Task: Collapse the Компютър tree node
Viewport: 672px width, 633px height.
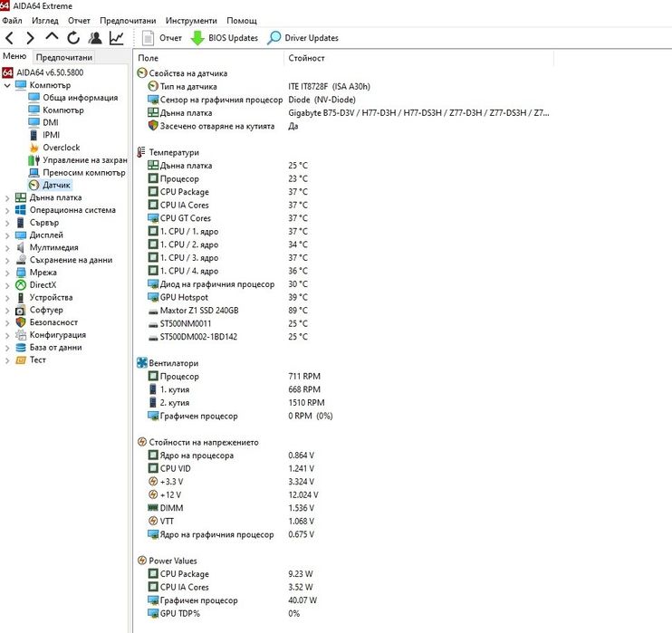Action: tap(7, 85)
